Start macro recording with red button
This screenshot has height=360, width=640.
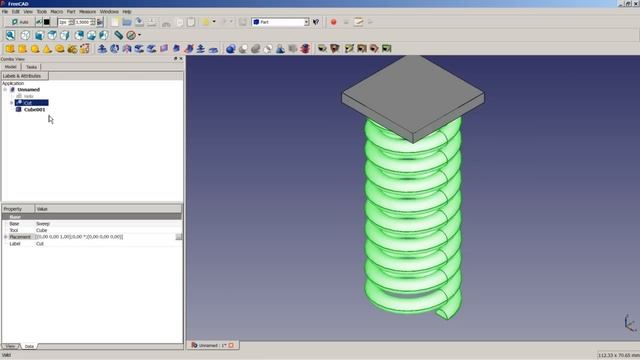333,22
